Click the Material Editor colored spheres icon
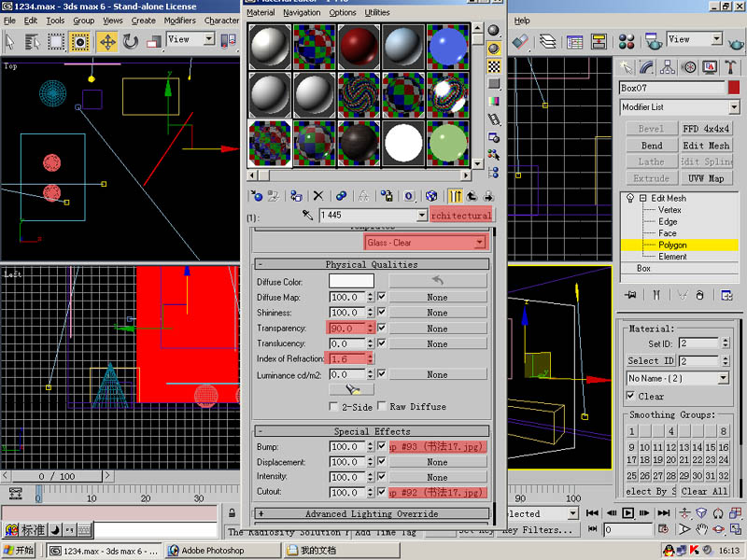The width and height of the screenshot is (747, 560). point(627,41)
